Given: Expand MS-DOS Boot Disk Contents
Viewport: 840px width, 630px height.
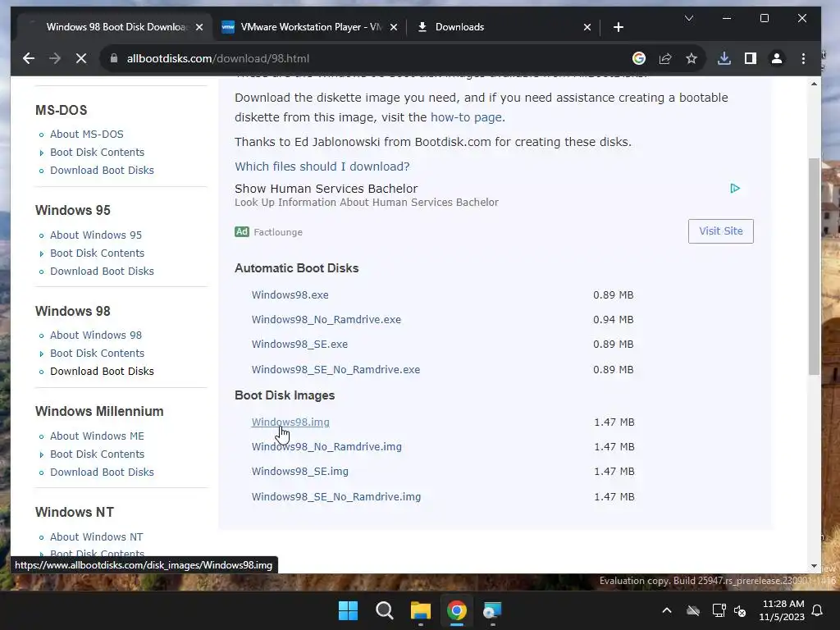Looking at the screenshot, I should click(97, 152).
